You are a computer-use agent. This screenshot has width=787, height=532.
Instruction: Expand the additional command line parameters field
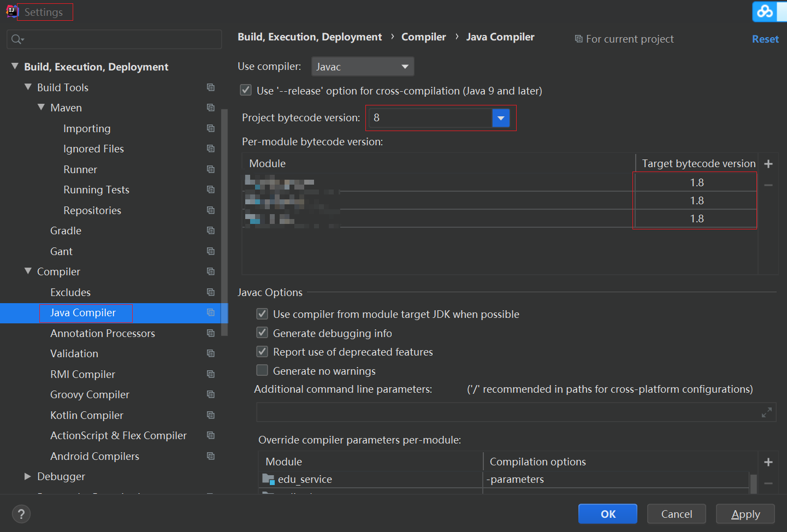click(x=767, y=412)
